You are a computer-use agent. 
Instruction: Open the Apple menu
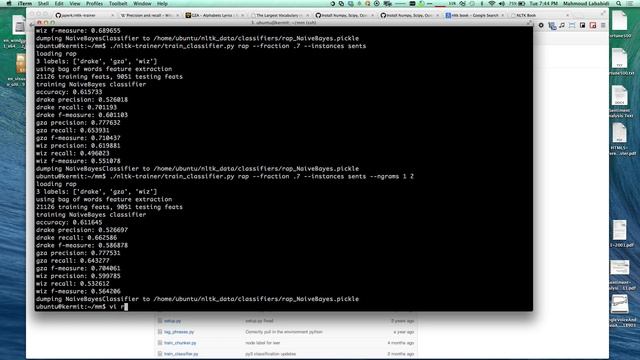tap(9, 3)
